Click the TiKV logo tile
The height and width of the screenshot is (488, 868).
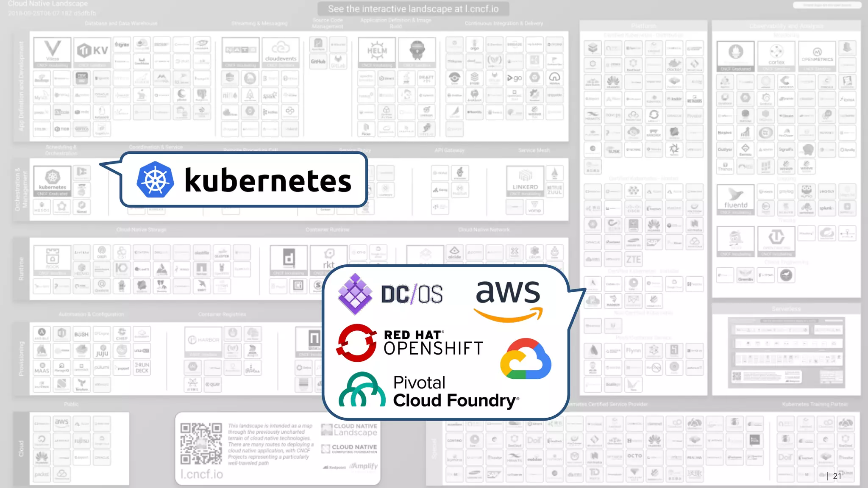coord(92,53)
